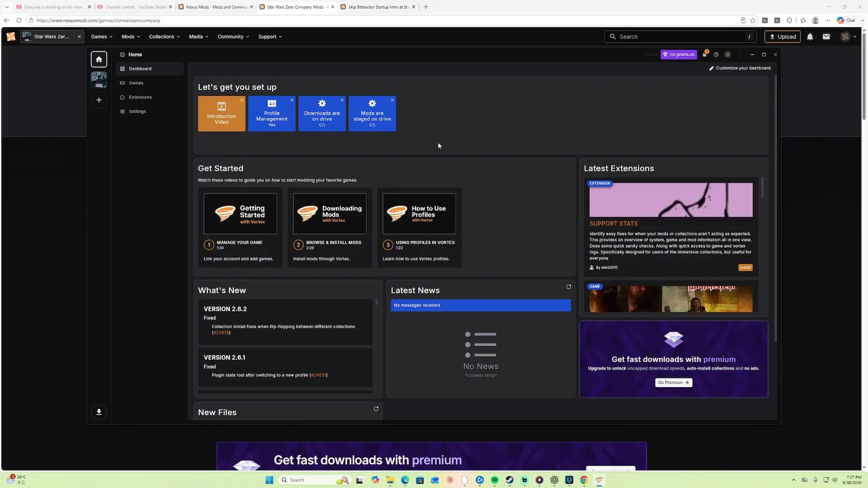Click Customize your dashboard

click(740, 68)
